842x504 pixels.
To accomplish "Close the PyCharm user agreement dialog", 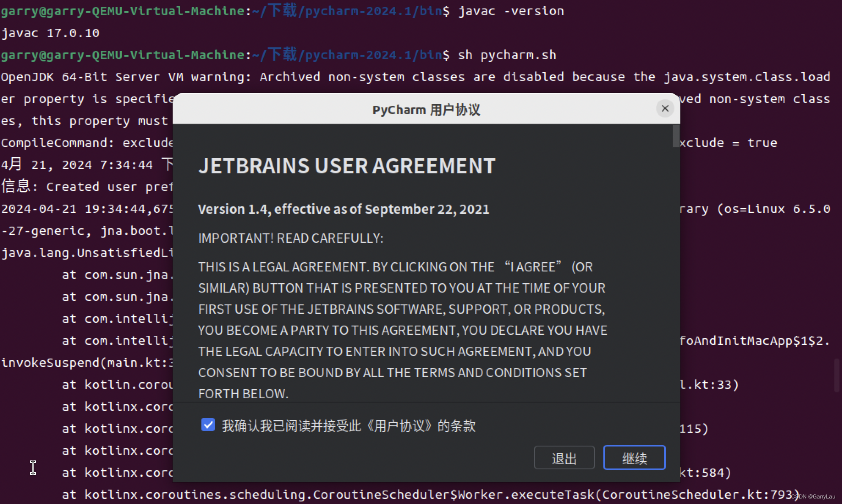I will tap(665, 109).
